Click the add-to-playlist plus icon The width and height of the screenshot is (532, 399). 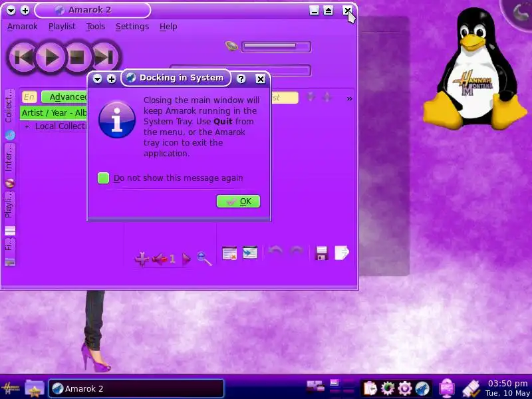pyautogui.click(x=142, y=259)
